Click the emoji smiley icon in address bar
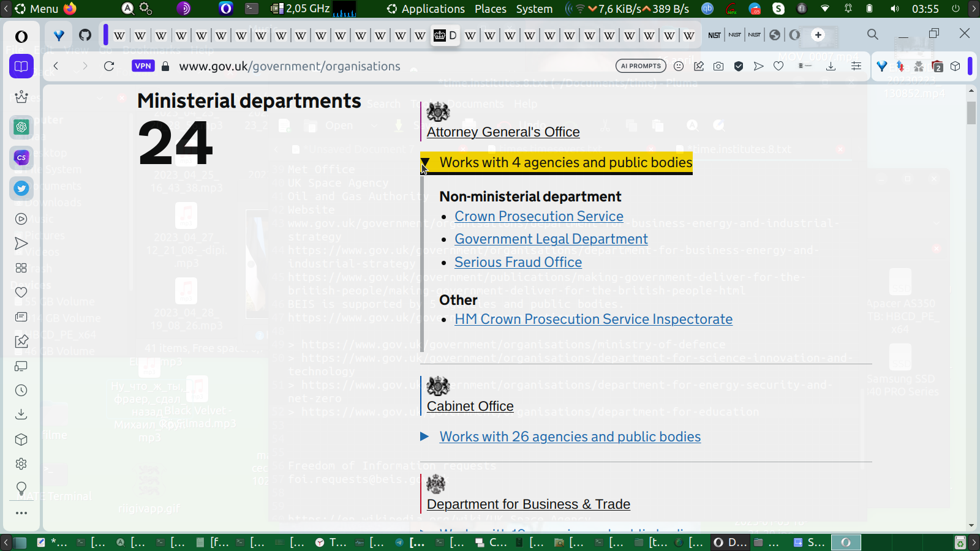This screenshot has width=980, height=551. [x=679, y=66]
